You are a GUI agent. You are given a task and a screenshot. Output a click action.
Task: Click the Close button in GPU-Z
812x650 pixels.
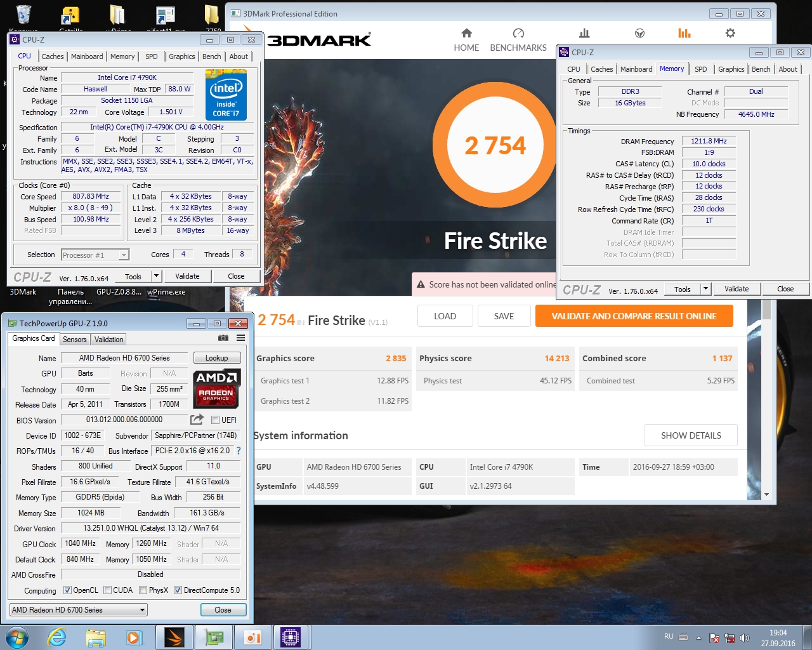pos(223,610)
